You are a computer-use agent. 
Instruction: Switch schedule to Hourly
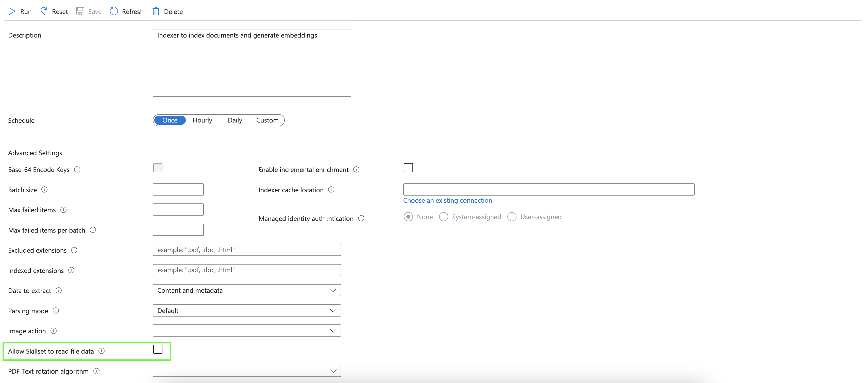tap(202, 120)
